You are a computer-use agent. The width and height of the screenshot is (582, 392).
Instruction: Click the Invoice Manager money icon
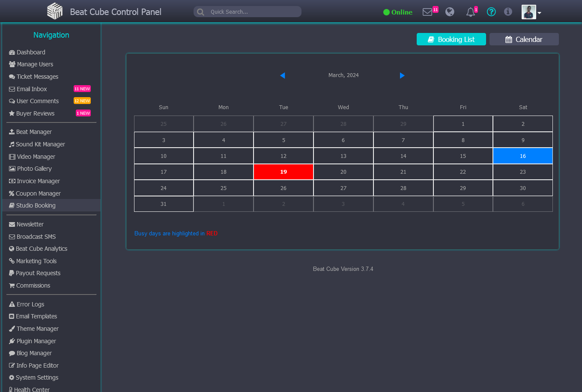12,181
